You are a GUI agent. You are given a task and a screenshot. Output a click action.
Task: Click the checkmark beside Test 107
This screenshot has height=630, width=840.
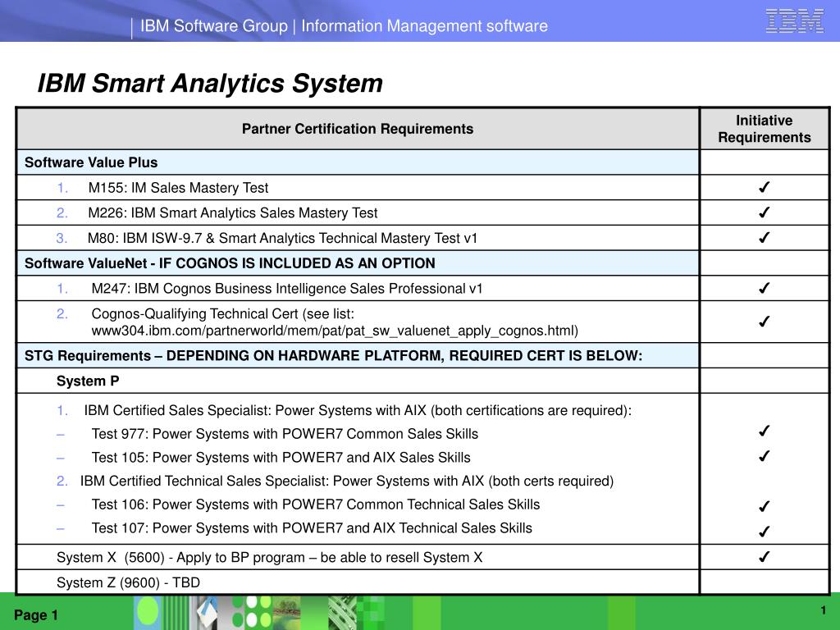coord(764,532)
